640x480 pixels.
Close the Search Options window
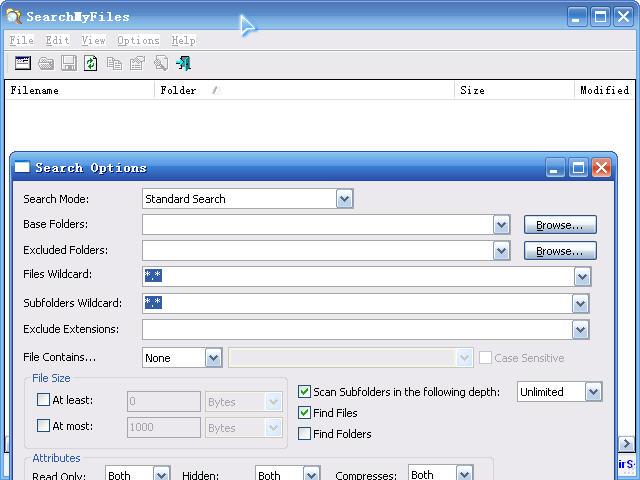(601, 167)
